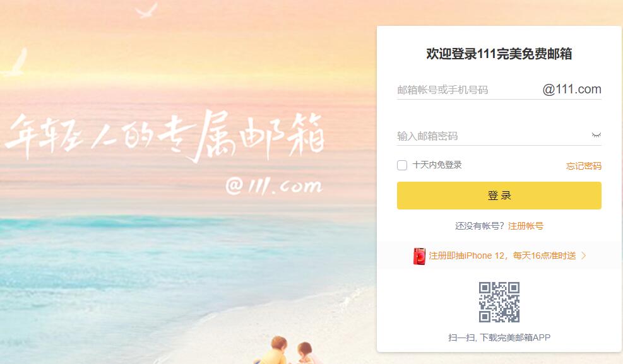Click the seagull at top of banner
Screen dimensions: 623x364
pyautogui.click(x=146, y=10)
